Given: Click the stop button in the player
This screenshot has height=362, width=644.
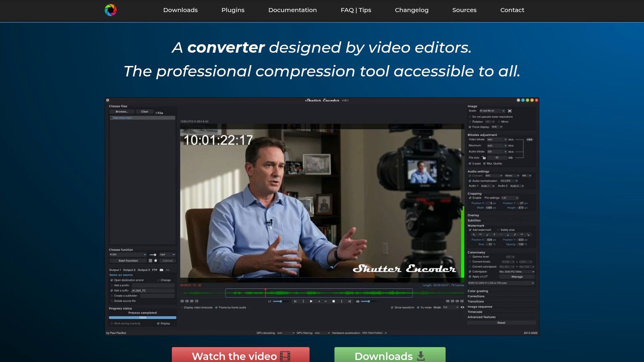Looking at the screenshot, I should pos(333,301).
